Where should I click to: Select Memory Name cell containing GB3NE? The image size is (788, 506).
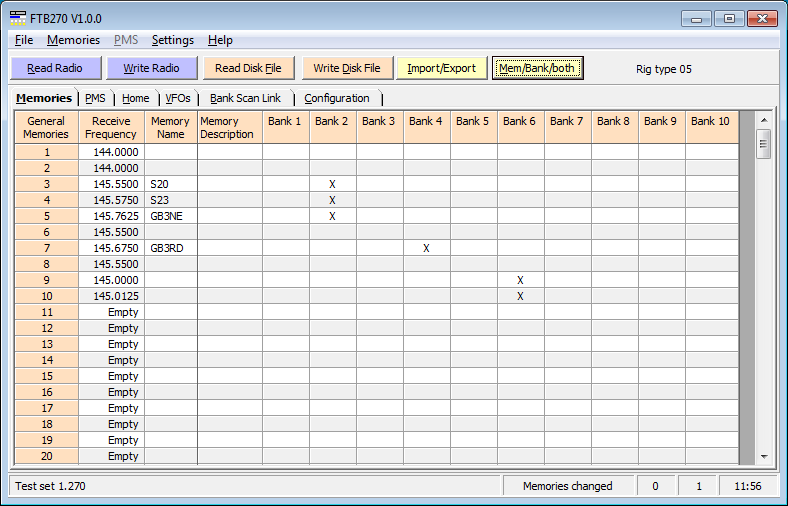(x=170, y=216)
